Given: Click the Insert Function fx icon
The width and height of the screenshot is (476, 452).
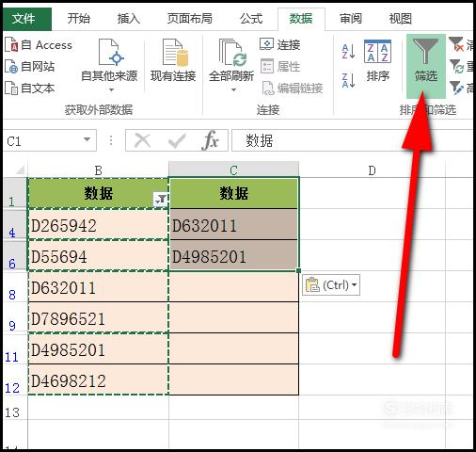Looking at the screenshot, I should point(210,140).
